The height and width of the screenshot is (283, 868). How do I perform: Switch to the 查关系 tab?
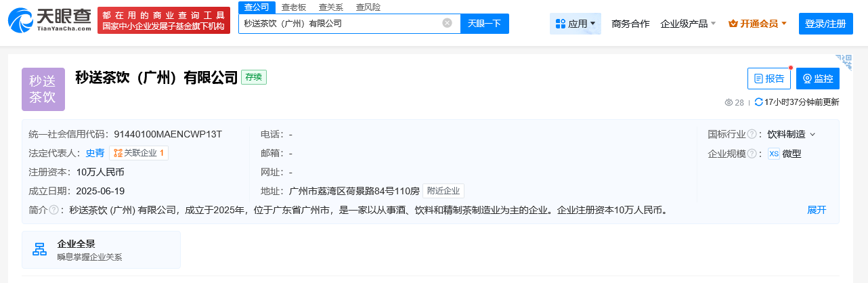[331, 7]
